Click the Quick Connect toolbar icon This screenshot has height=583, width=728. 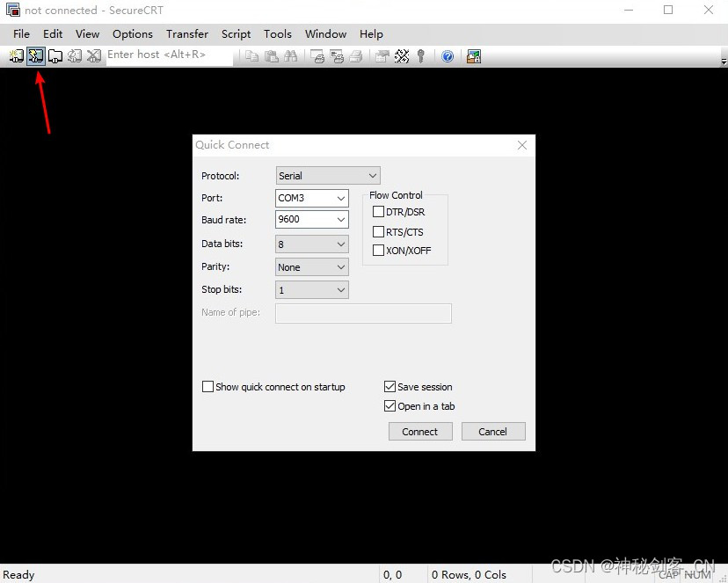[x=36, y=56]
